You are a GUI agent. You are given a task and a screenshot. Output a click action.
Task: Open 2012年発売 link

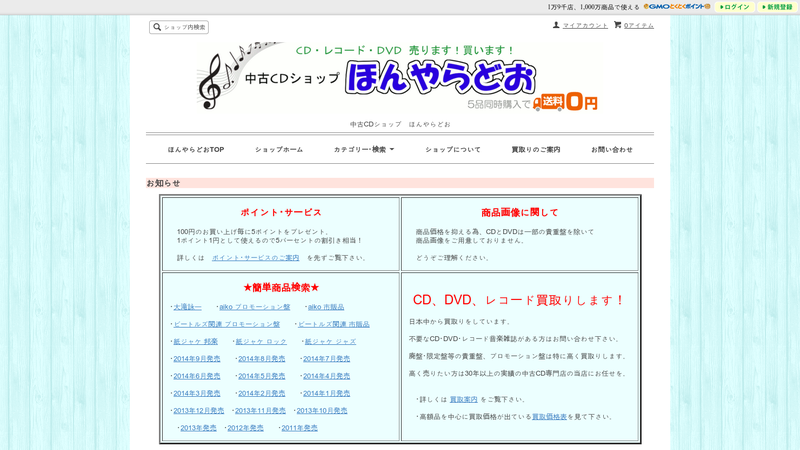pos(245,428)
